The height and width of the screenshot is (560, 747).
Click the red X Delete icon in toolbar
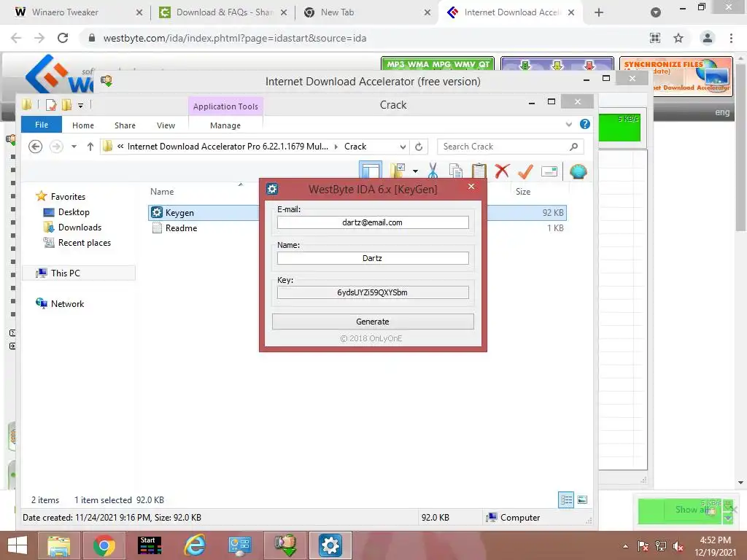tap(502, 171)
